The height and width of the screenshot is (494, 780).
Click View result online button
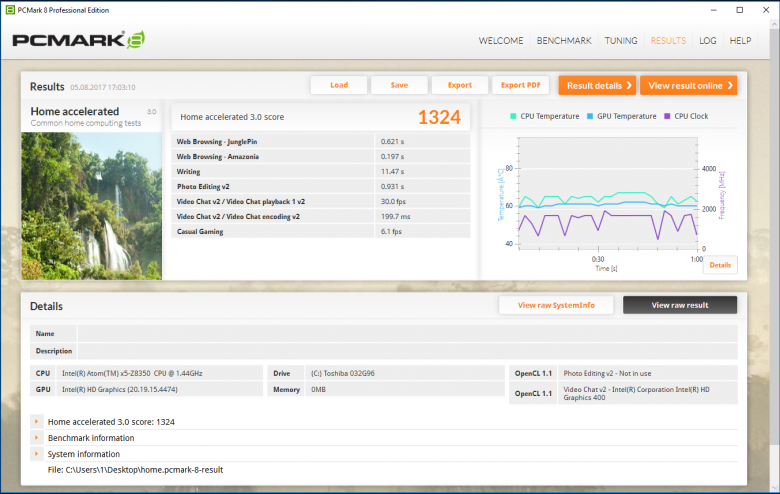[x=688, y=86]
